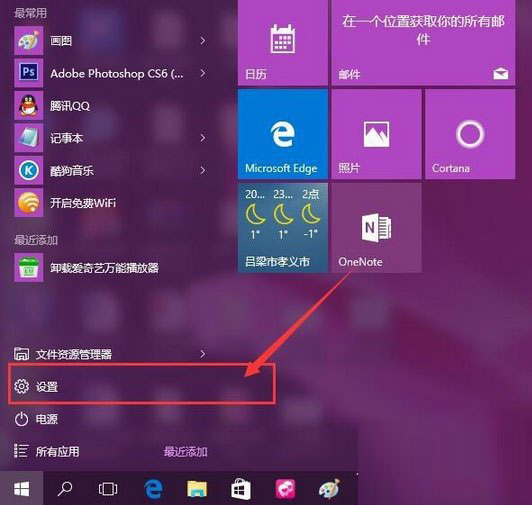Open taskbar search magnifier

(x=65, y=489)
